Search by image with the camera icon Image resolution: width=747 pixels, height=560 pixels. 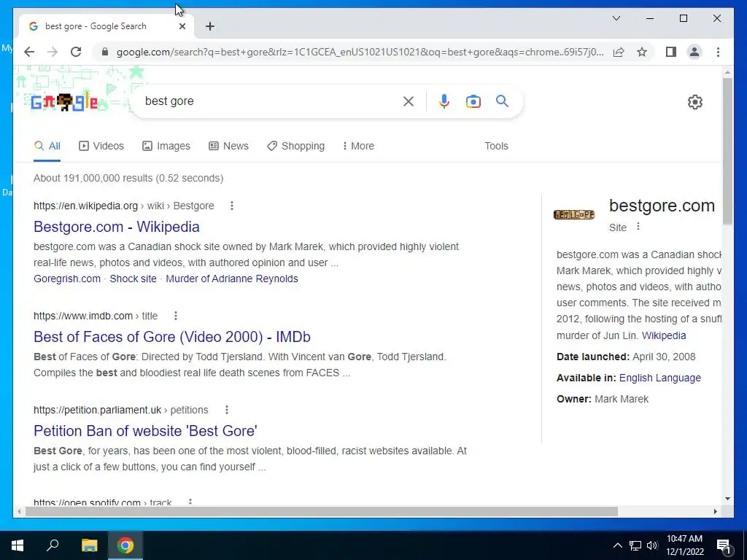473,101
